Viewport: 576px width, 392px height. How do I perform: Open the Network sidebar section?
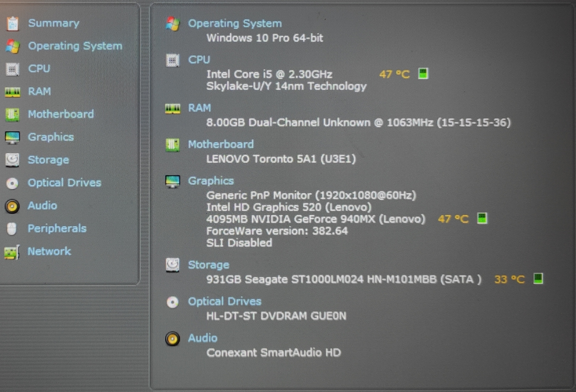(x=49, y=251)
